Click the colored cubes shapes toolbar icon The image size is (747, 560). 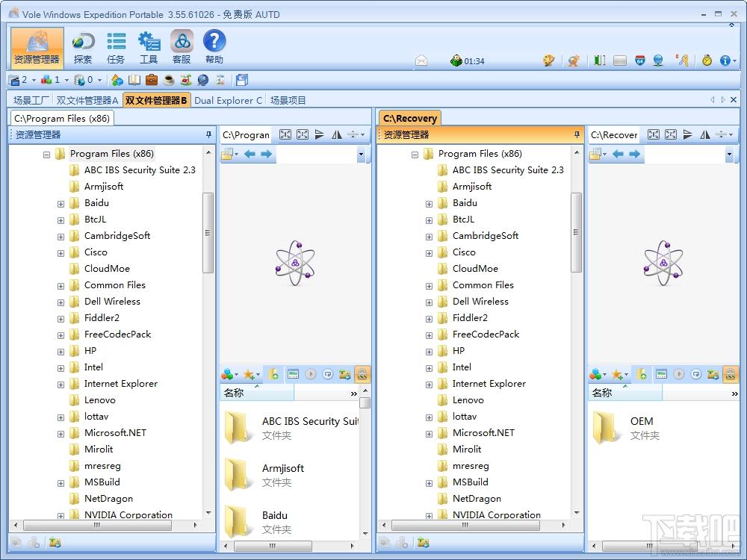(117, 80)
